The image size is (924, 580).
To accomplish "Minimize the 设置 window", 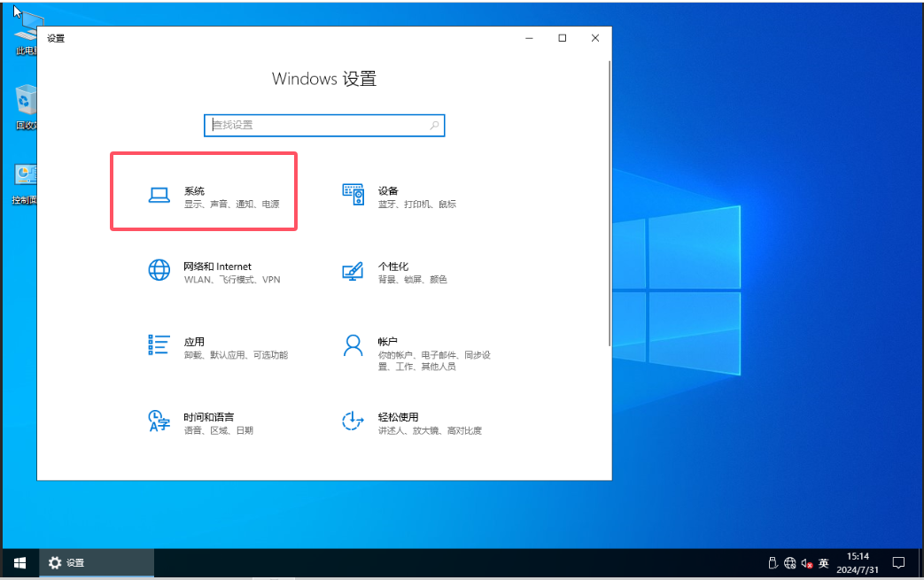I will point(529,38).
